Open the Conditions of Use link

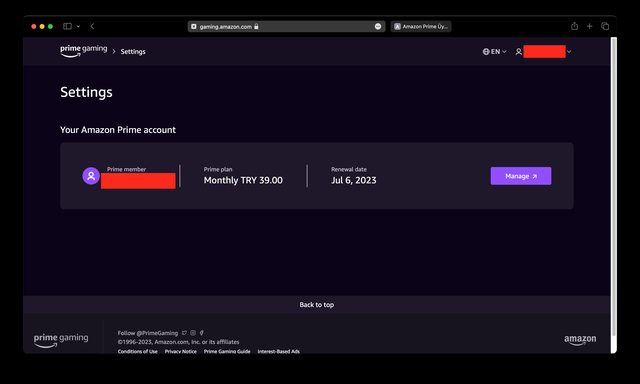138,351
